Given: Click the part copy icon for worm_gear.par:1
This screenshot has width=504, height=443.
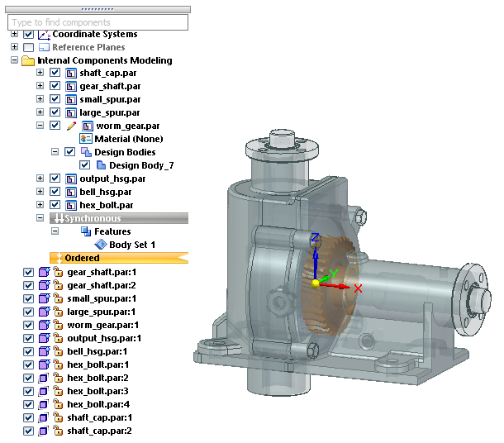Looking at the screenshot, I should (45, 325).
